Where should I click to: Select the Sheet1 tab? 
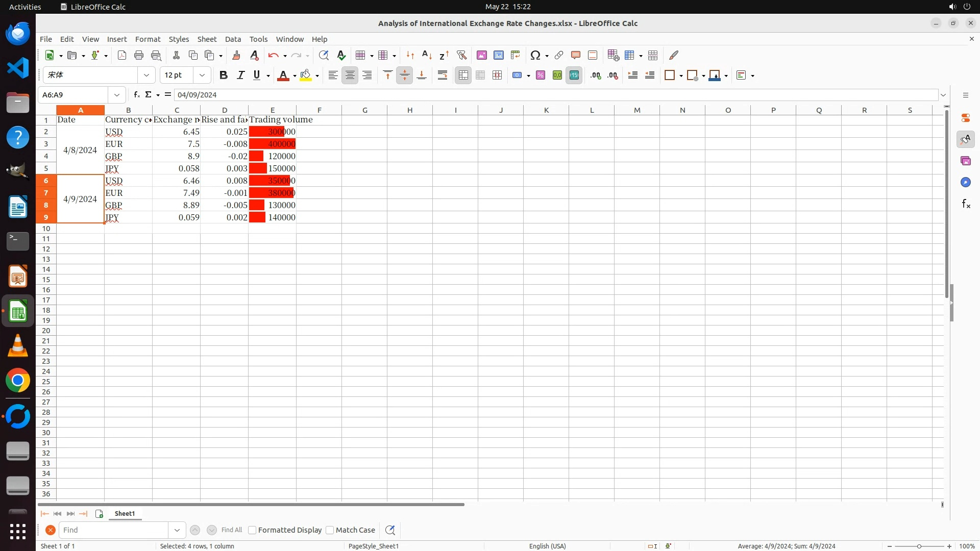pyautogui.click(x=125, y=514)
